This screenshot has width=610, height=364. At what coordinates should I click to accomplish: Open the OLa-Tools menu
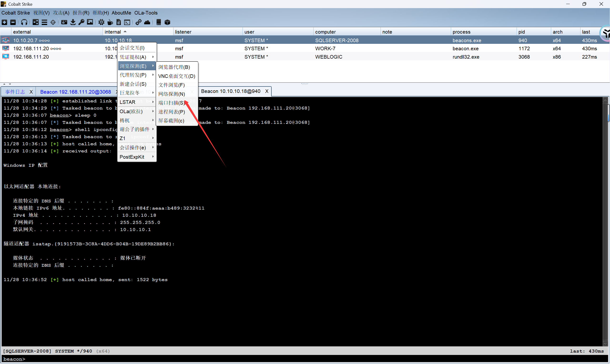(x=146, y=13)
